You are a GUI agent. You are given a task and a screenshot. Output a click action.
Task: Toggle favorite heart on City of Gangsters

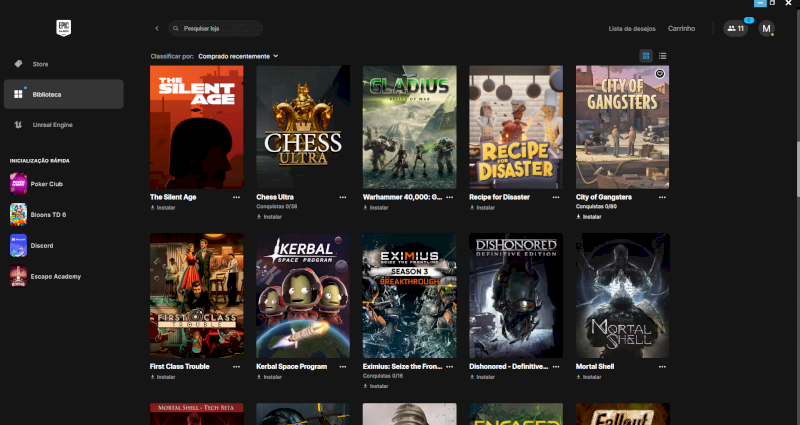660,74
